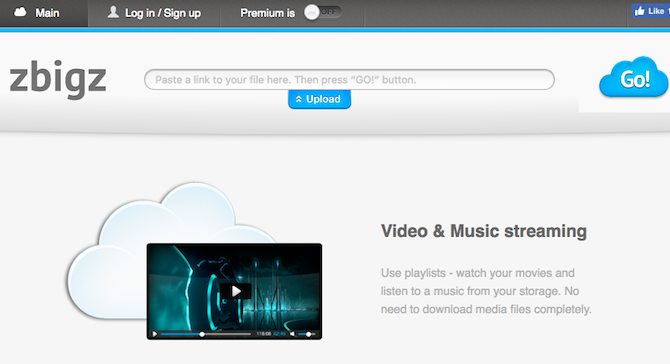Click the Video & Music streaming heading

tap(484, 231)
